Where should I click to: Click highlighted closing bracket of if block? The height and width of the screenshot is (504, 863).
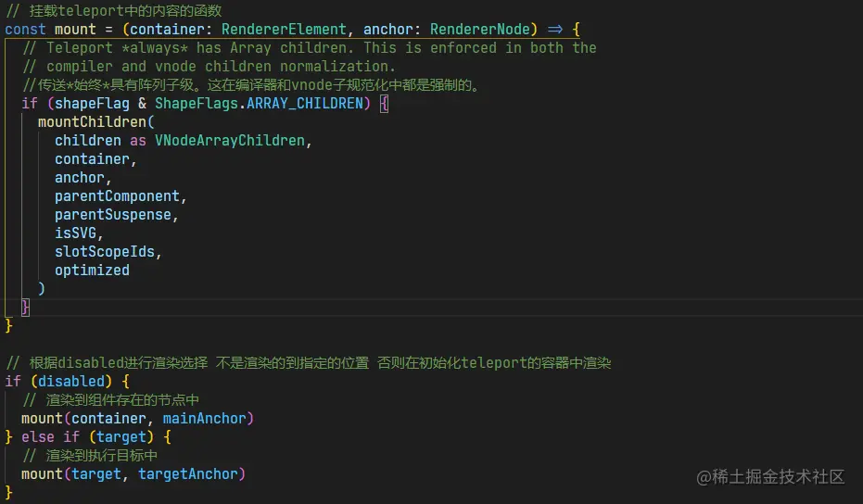(25, 307)
